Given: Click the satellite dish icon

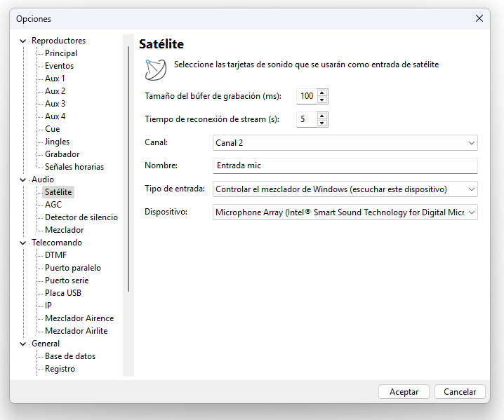Looking at the screenshot, I should [154, 69].
